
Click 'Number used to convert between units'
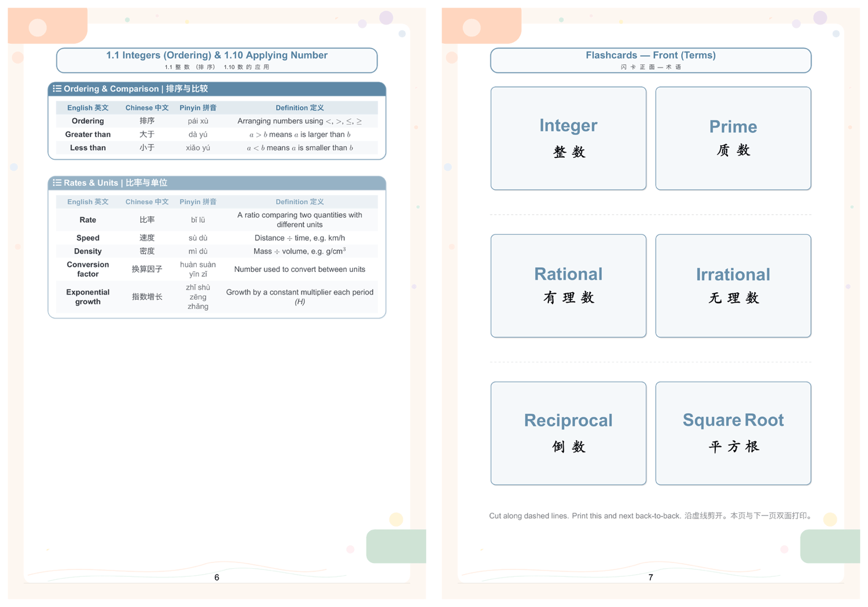[300, 269]
